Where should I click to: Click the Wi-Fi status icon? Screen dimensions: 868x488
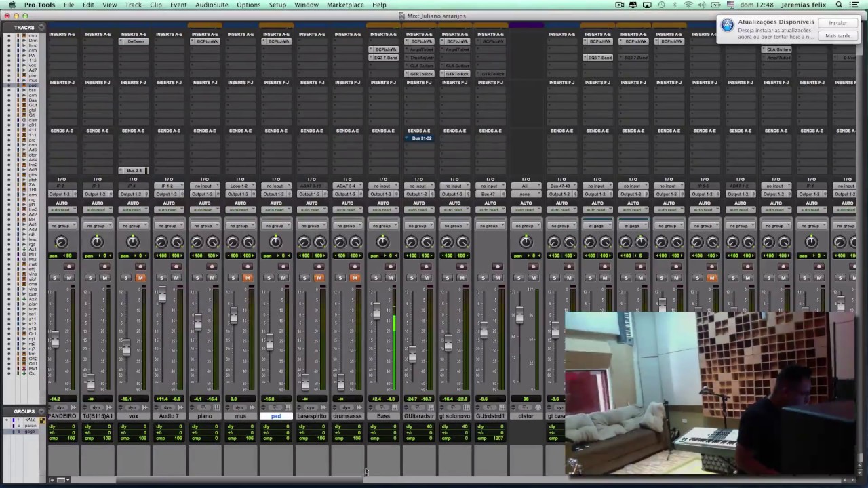coord(689,5)
